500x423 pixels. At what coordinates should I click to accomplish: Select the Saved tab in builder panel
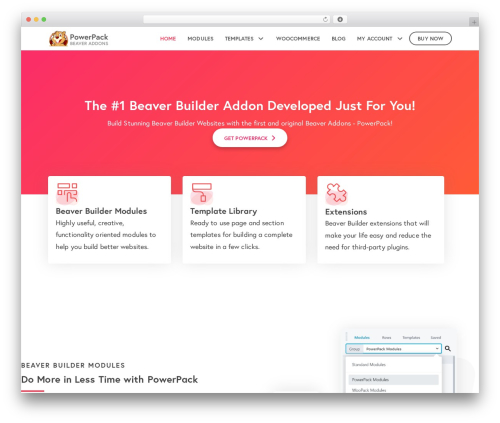[x=436, y=338]
